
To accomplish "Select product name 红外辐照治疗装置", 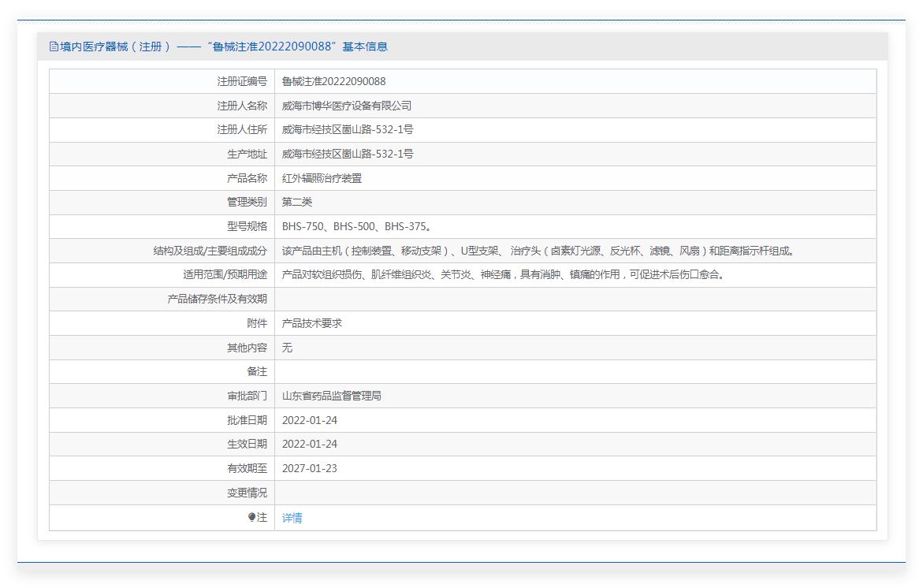I will coord(322,178).
